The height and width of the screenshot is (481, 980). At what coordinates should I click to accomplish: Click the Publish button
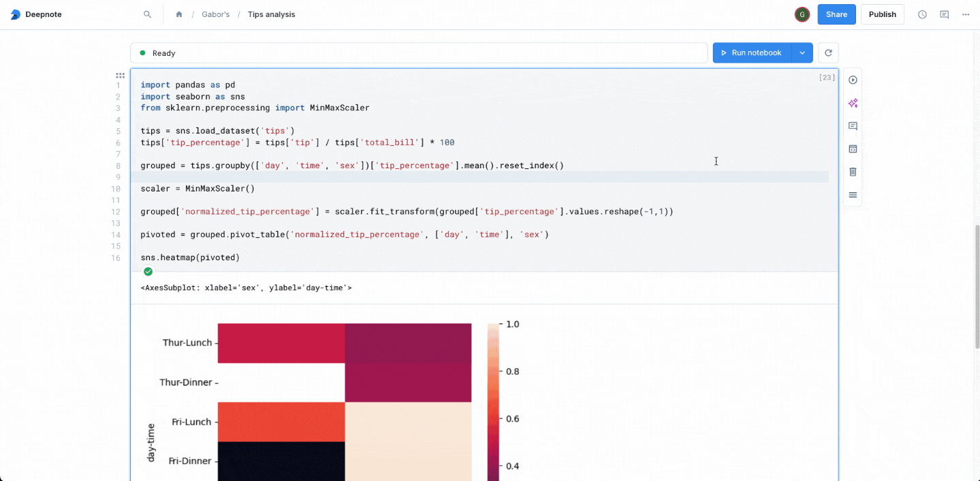(x=883, y=14)
